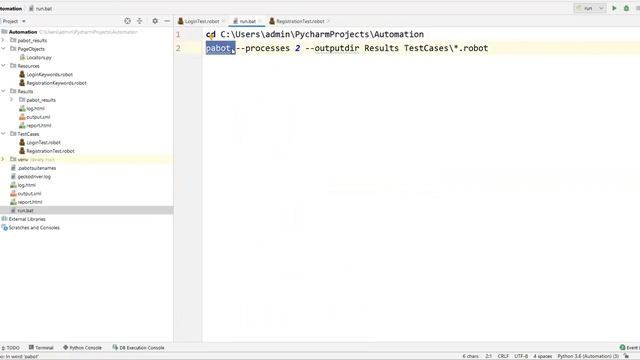Select root-level output.xml file

pyautogui.click(x=29, y=194)
